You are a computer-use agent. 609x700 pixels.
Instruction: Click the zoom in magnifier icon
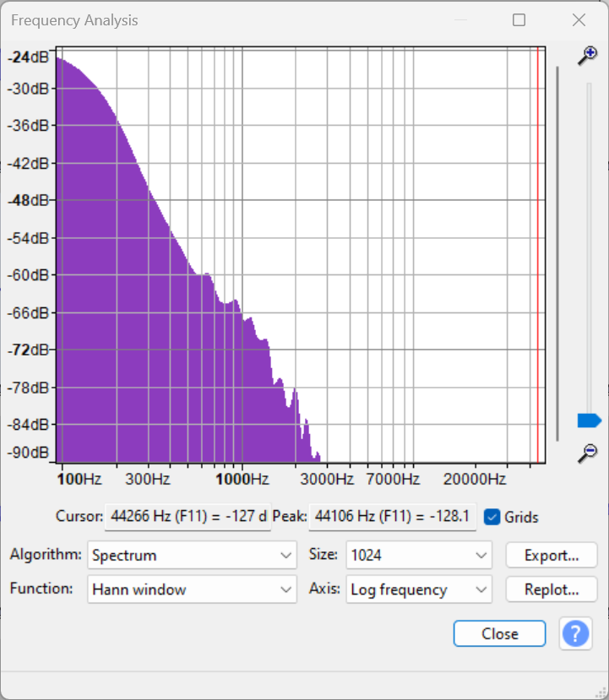588,56
